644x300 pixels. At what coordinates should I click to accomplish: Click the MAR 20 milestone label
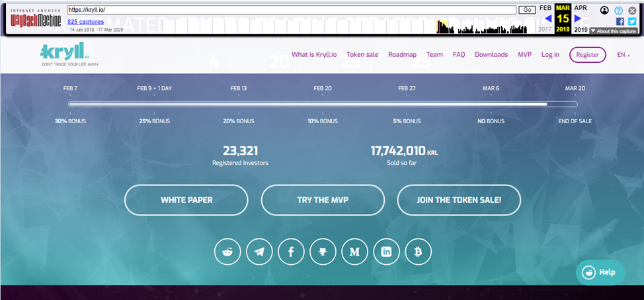tap(575, 88)
